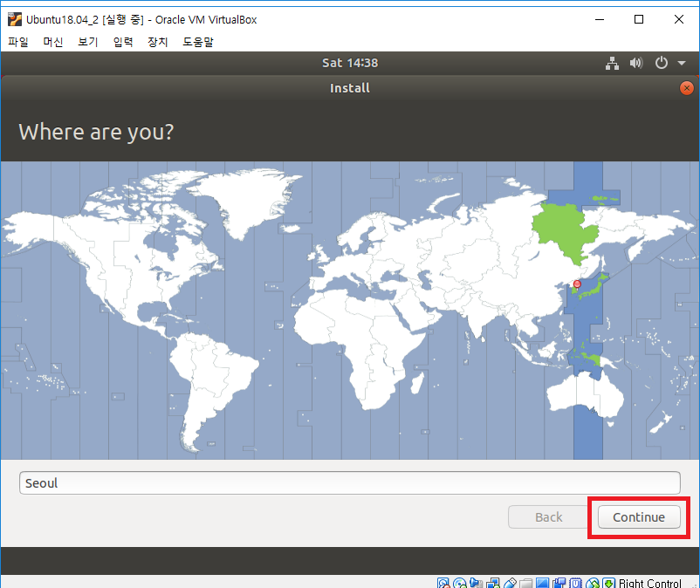
Task: Click the keyboard capture green arrow icon
Action: [609, 583]
